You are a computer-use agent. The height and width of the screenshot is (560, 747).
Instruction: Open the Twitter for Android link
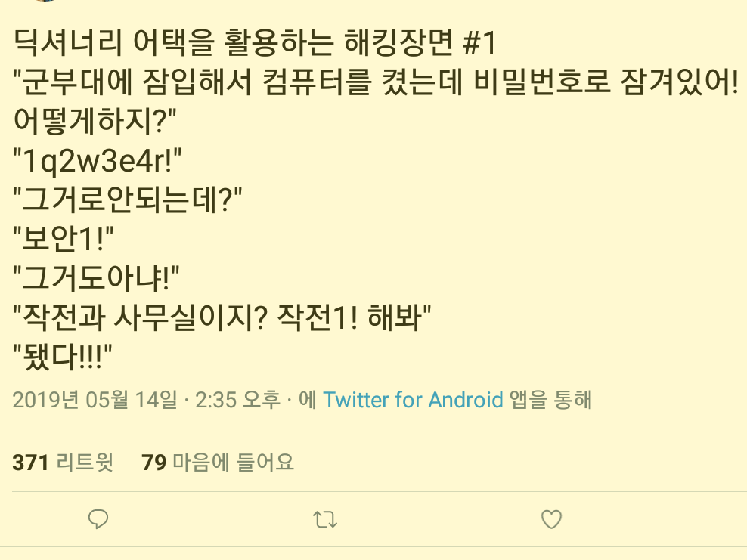coord(413,400)
